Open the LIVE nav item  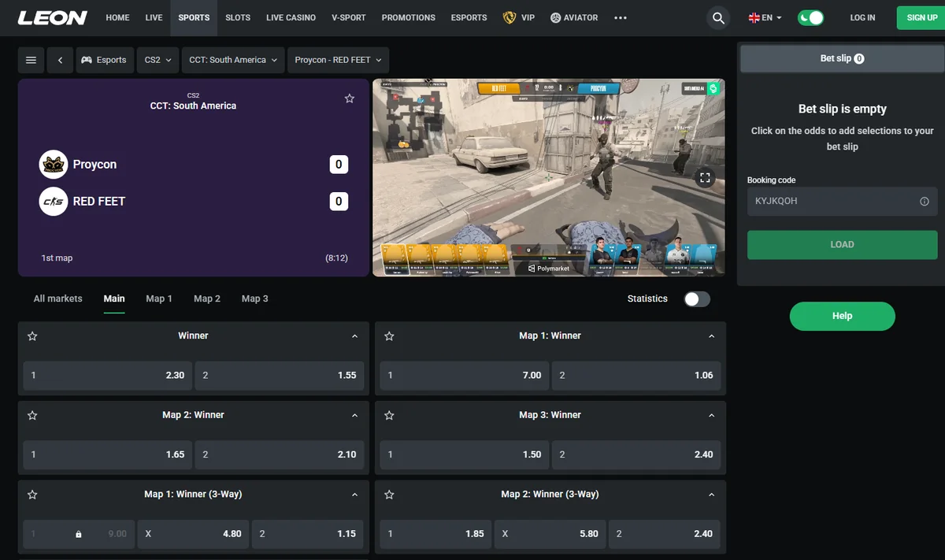point(154,17)
